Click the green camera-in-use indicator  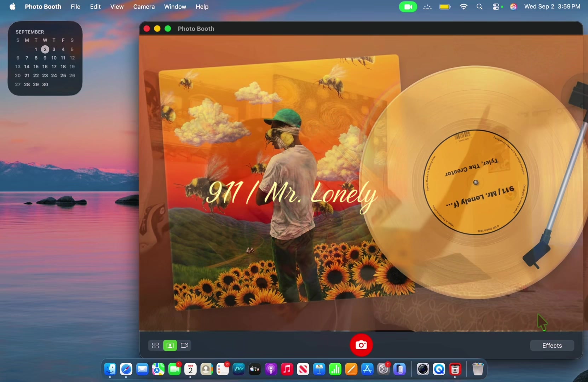(408, 7)
